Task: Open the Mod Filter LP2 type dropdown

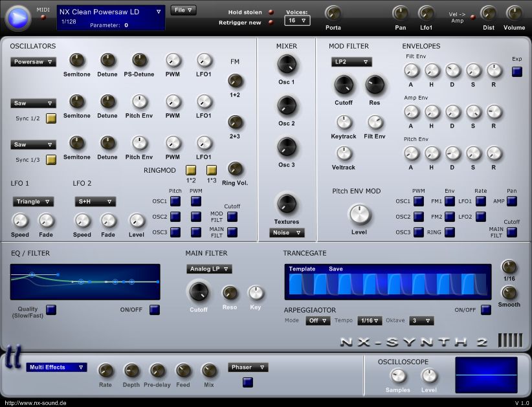Action: tap(351, 61)
